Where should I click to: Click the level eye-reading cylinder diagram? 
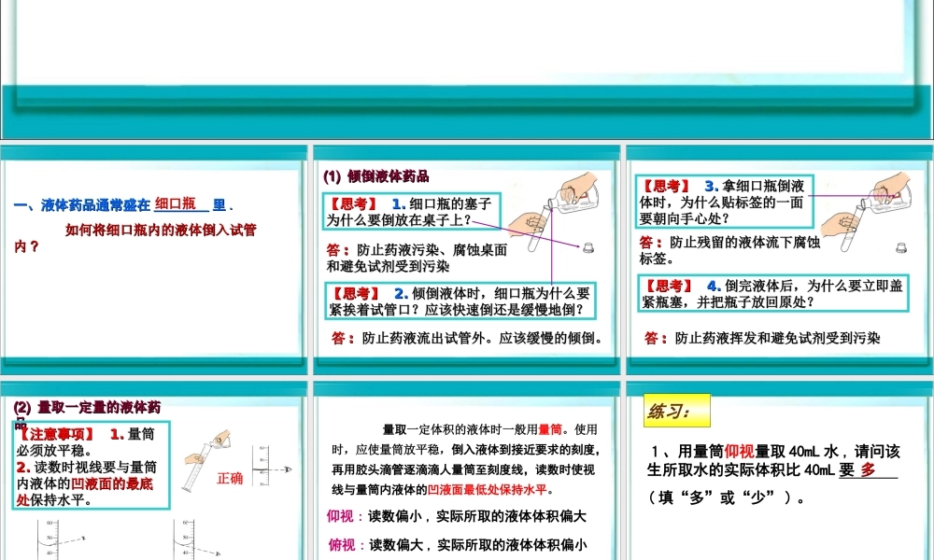coord(271,467)
